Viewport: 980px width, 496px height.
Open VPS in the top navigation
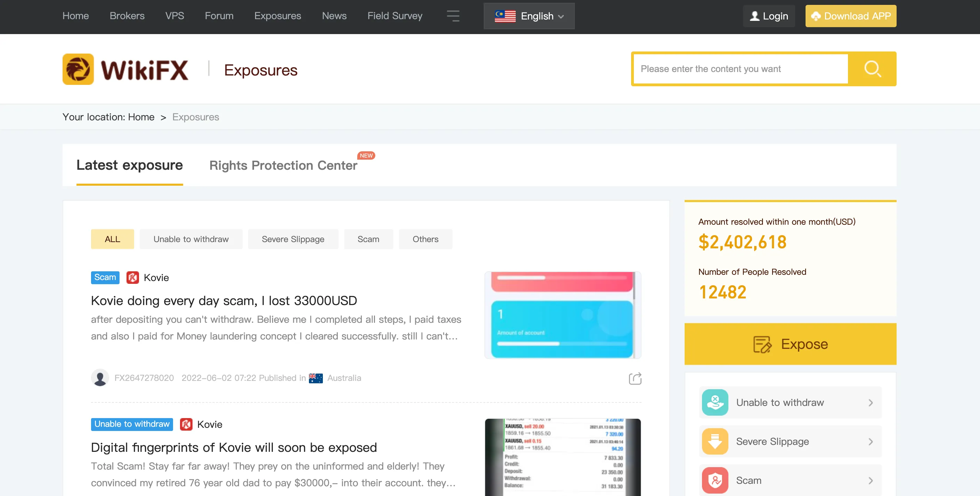174,16
